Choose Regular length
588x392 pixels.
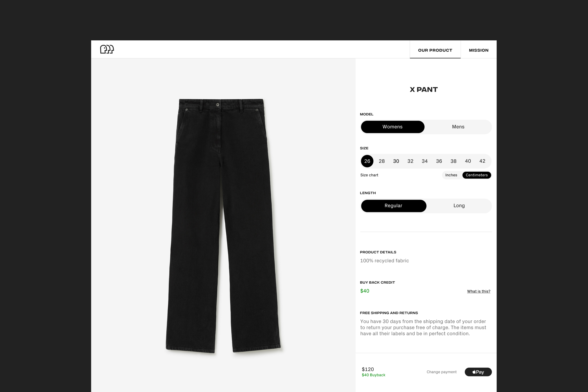[x=394, y=206]
